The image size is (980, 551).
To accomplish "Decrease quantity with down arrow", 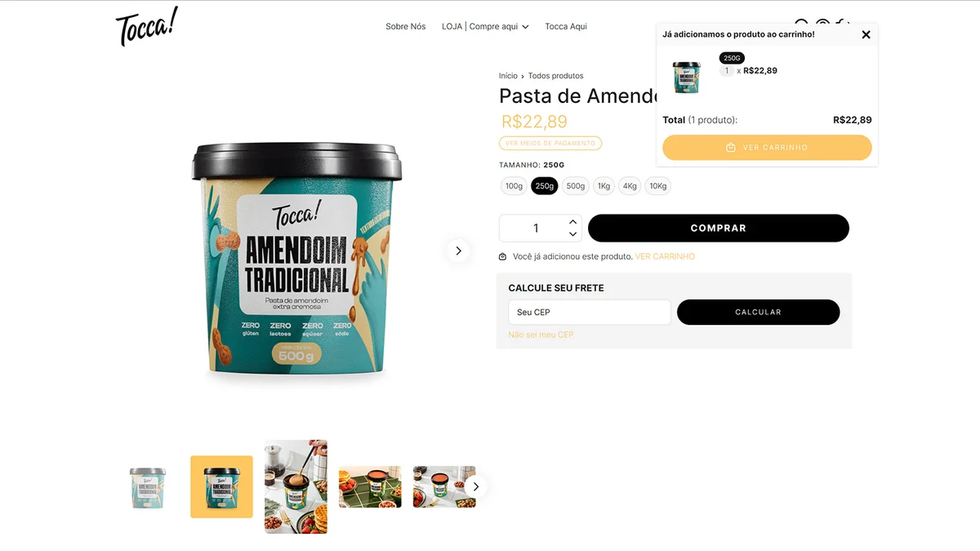I will [x=572, y=234].
